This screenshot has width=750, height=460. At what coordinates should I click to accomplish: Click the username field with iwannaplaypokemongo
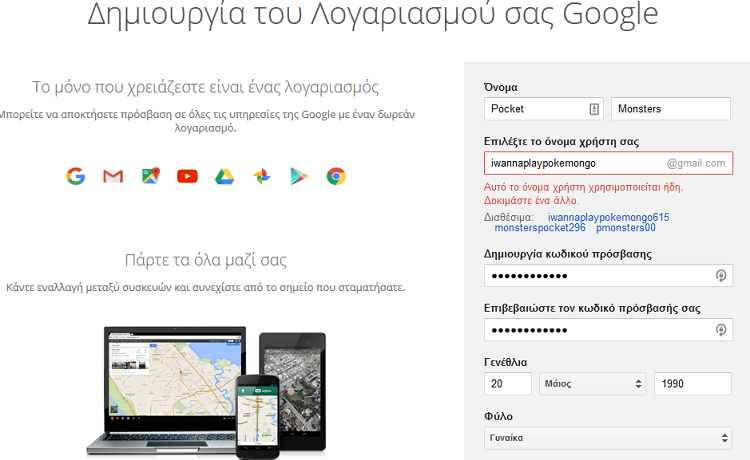click(608, 163)
